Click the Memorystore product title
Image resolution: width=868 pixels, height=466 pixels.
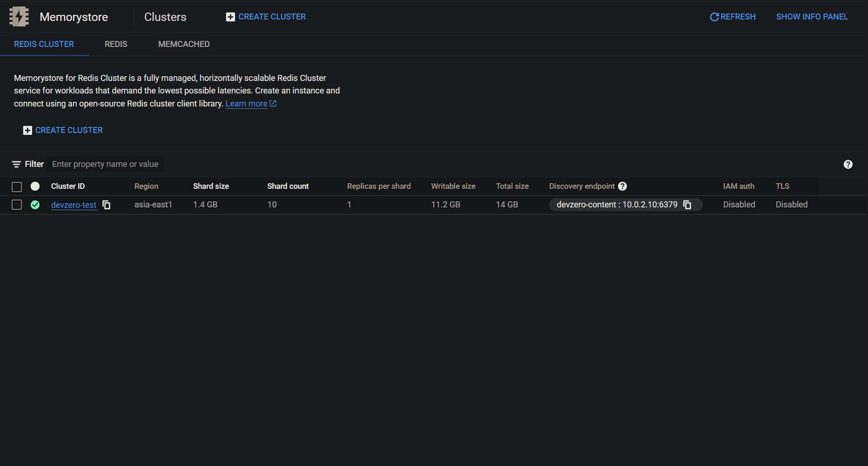point(74,17)
